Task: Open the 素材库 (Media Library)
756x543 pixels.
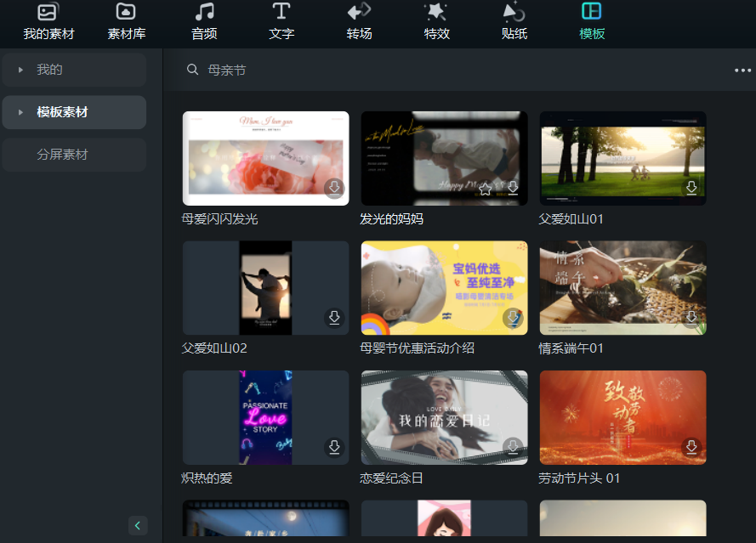Action: [126, 23]
